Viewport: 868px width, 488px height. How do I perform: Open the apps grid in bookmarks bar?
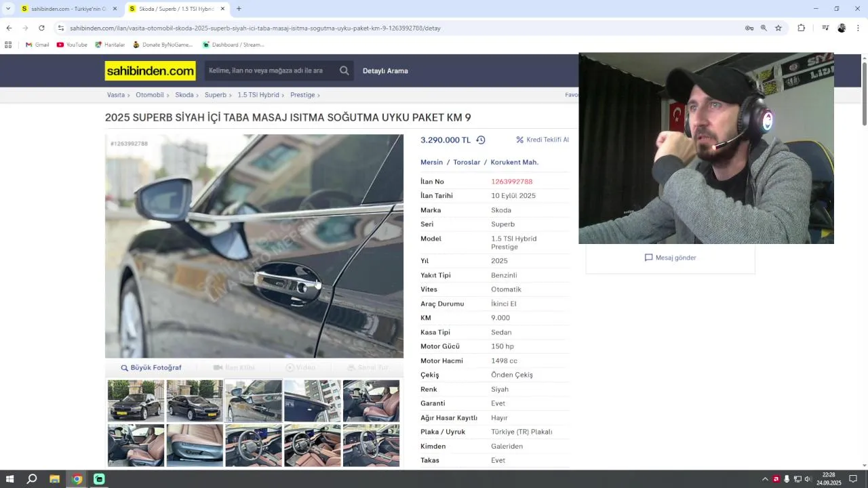point(8,45)
